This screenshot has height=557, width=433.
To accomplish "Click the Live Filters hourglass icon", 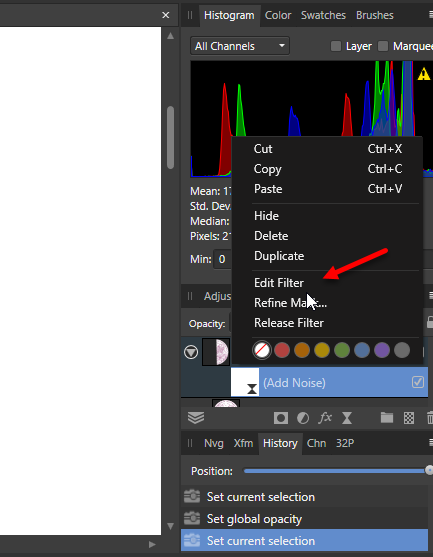I will tap(347, 418).
